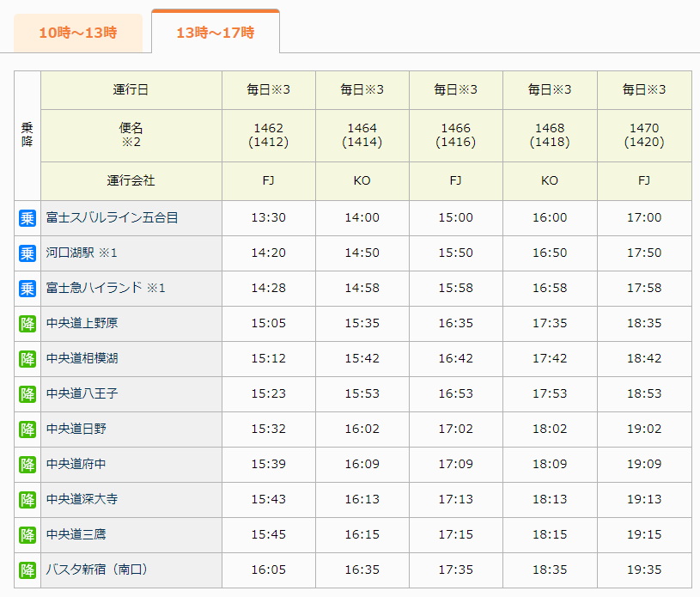700x597 pixels.
Task: Click operator KO for bus 1468
Action: pyautogui.click(x=550, y=181)
